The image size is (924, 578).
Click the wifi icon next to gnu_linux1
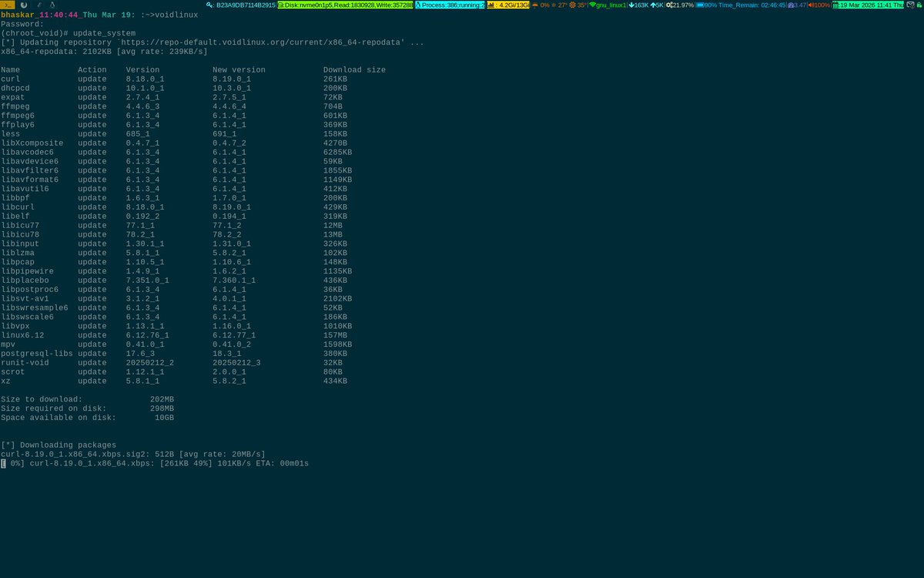click(593, 5)
